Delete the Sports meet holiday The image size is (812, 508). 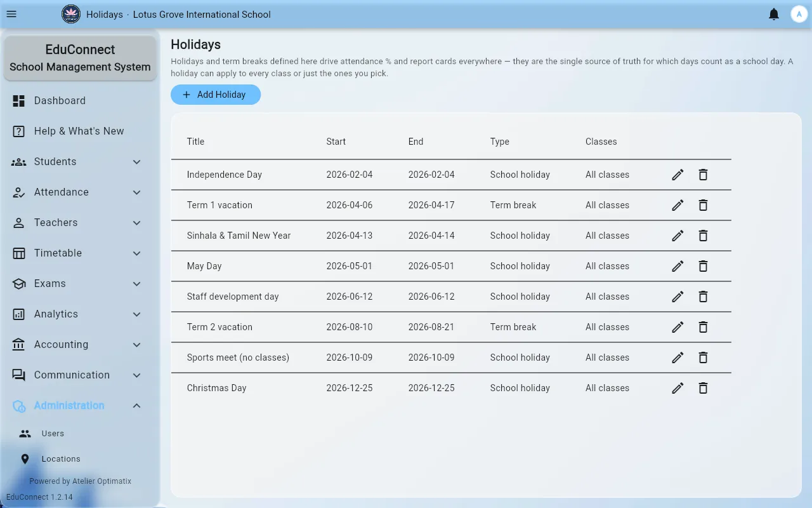[703, 358]
